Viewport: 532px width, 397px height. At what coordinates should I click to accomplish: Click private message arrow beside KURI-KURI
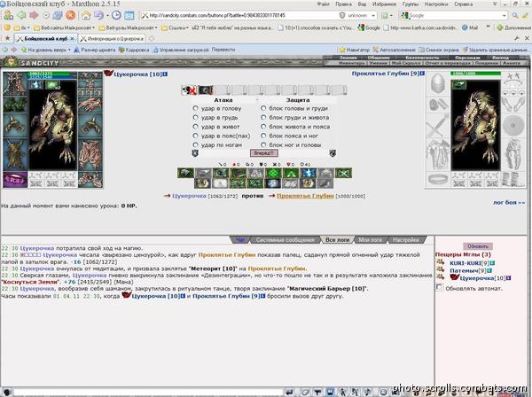click(x=439, y=262)
